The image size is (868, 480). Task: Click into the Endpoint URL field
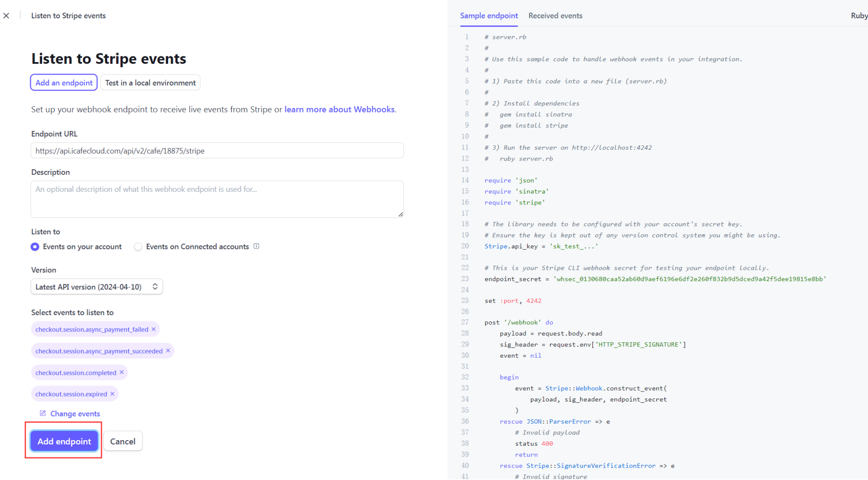(x=217, y=151)
